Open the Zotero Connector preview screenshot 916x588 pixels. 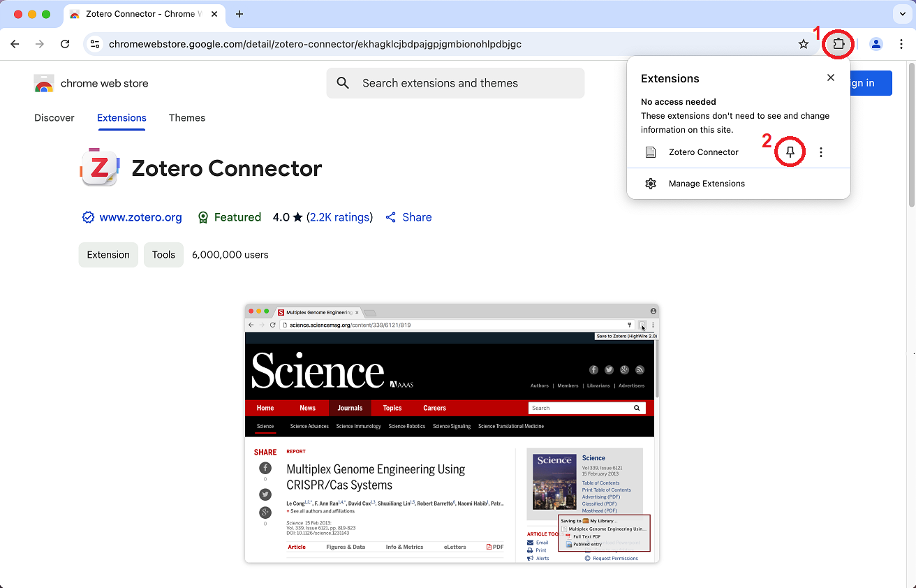tap(452, 433)
